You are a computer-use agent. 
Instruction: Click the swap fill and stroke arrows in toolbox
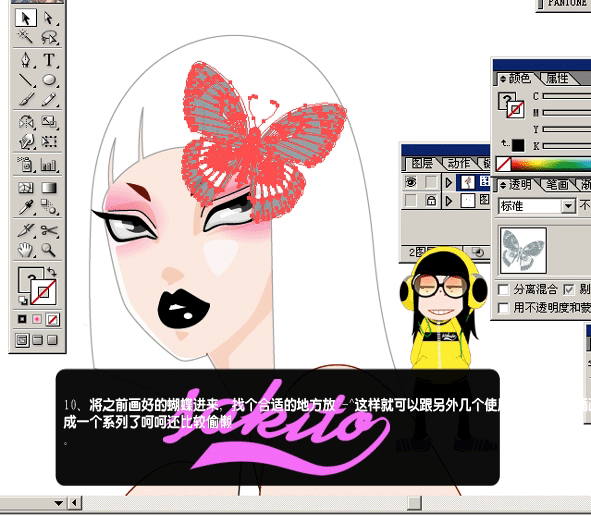pyautogui.click(x=52, y=272)
